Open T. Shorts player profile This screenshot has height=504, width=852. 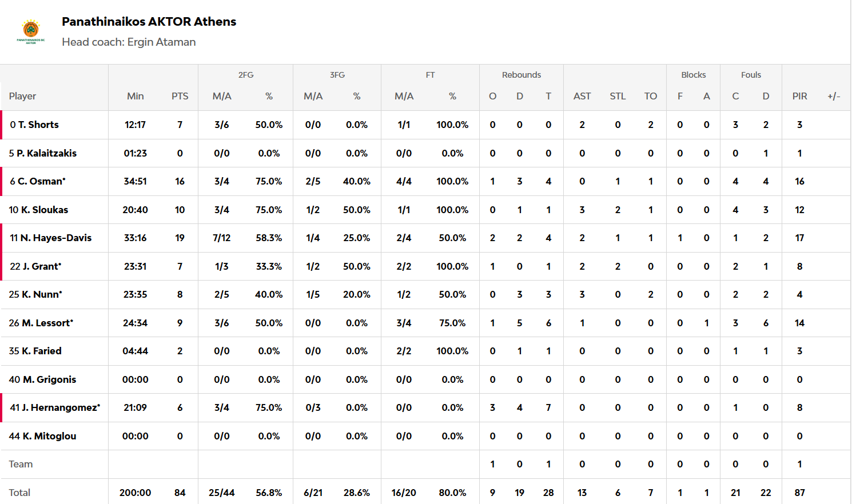pos(38,125)
